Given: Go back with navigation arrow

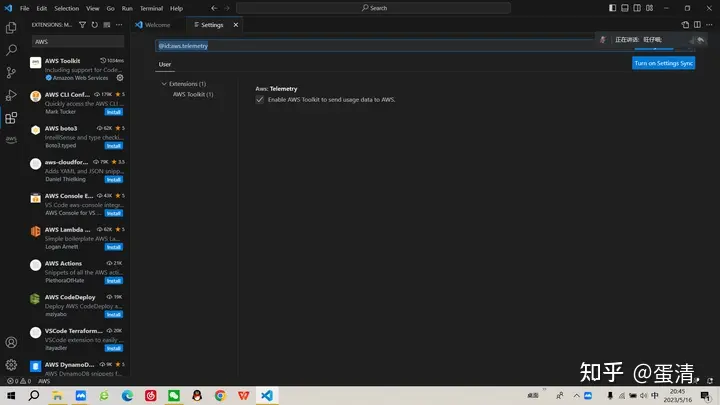Looking at the screenshot, I should coord(214,8).
